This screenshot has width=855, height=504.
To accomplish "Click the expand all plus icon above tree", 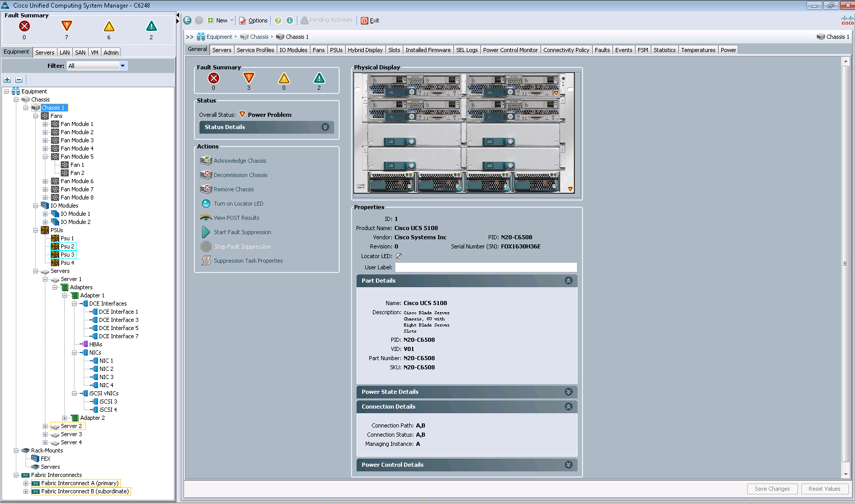I will tap(7, 80).
